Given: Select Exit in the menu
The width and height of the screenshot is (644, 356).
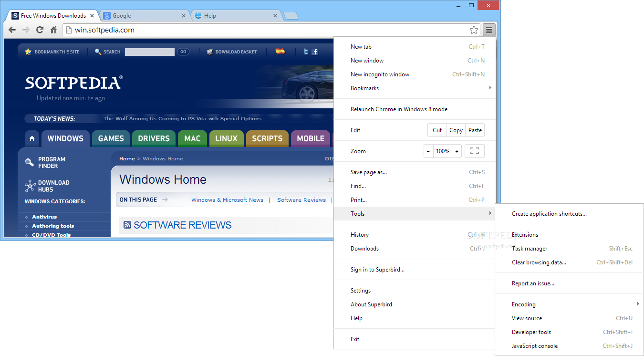Looking at the screenshot, I should pos(415,339).
